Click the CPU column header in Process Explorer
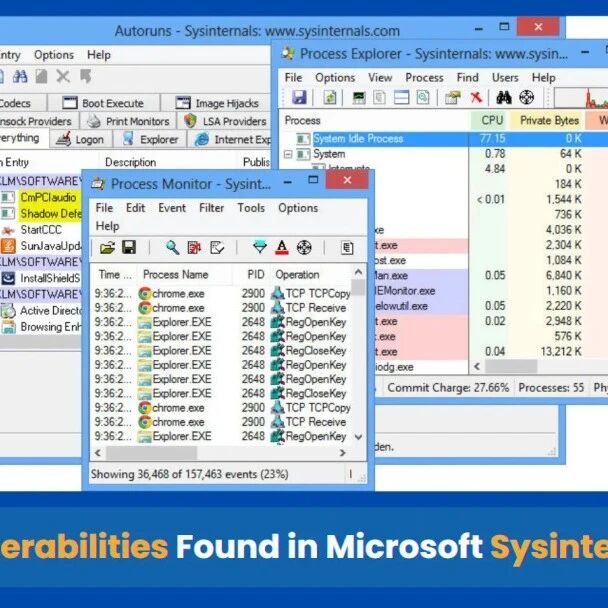The image size is (608, 608). pyautogui.click(x=489, y=120)
